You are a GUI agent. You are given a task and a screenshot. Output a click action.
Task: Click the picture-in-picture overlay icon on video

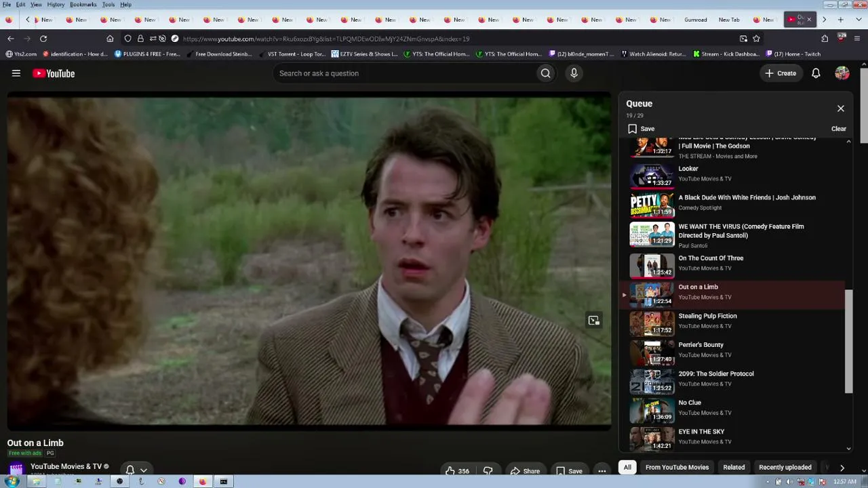pyautogui.click(x=593, y=321)
